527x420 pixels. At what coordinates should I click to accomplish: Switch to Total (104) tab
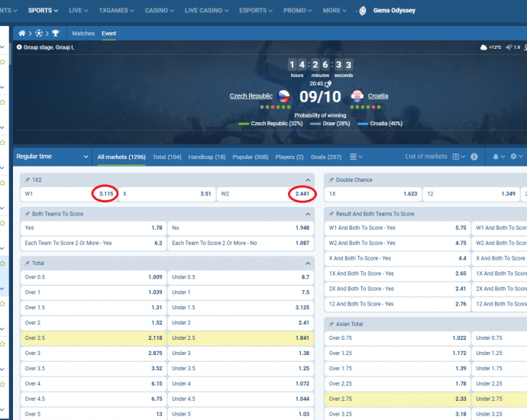[x=167, y=157]
